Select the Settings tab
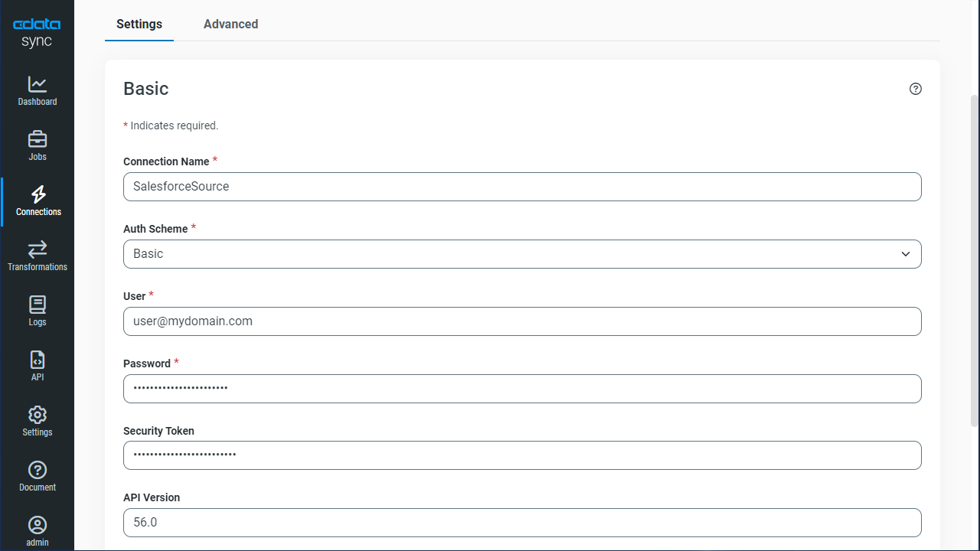 (139, 24)
